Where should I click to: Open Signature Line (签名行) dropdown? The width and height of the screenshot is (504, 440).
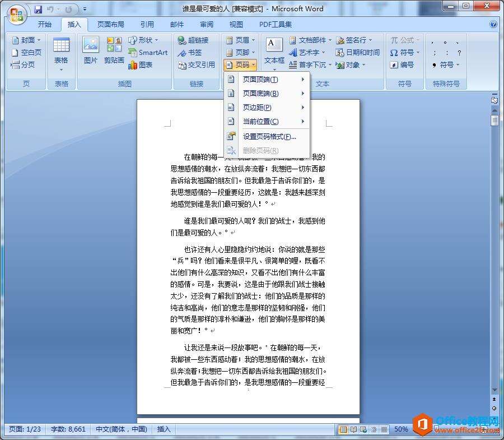click(354, 40)
